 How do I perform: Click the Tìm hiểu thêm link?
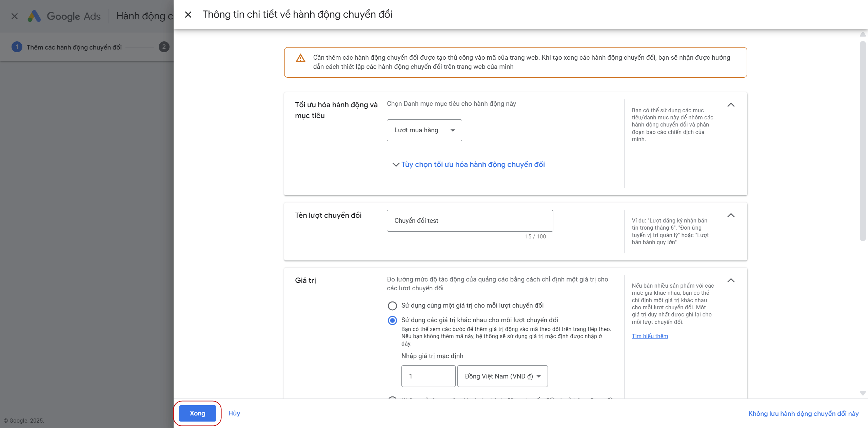pyautogui.click(x=650, y=336)
